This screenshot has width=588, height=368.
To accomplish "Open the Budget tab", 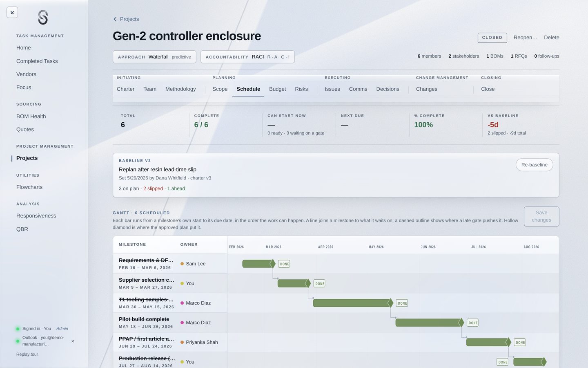I will [x=277, y=89].
